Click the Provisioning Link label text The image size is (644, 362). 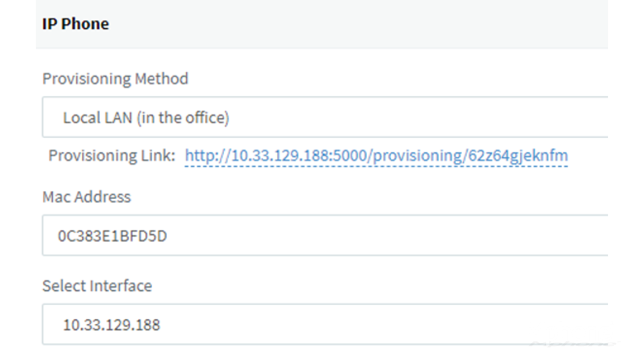pyautogui.click(x=112, y=156)
